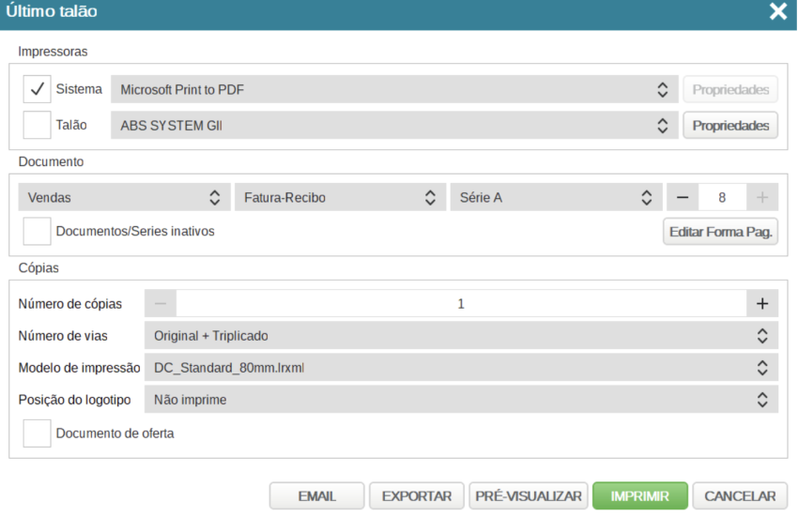Toggle Documentos/Series inativos checkbox

[38, 231]
